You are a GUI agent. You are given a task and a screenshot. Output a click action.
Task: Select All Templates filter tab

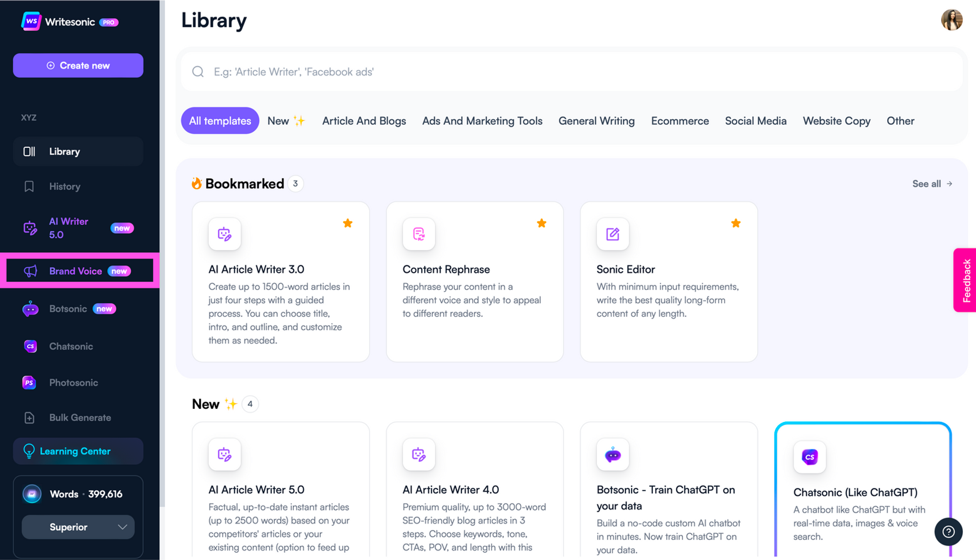(x=219, y=120)
